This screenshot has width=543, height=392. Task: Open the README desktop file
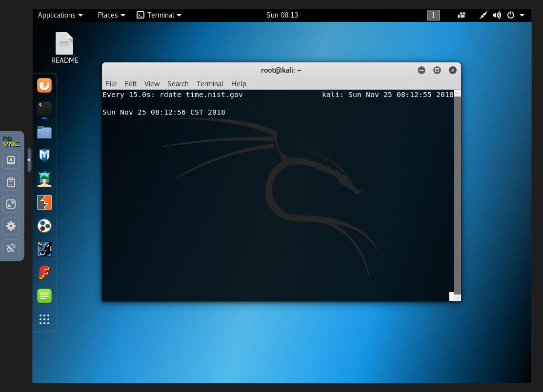65,48
